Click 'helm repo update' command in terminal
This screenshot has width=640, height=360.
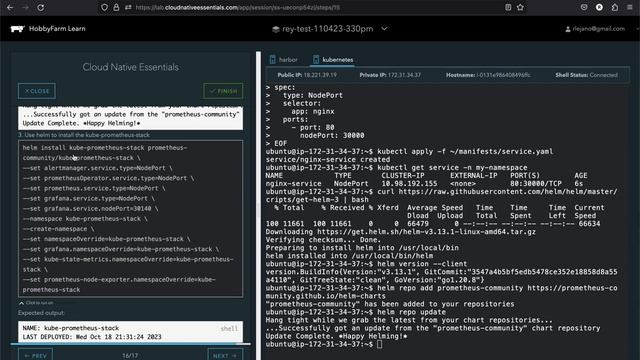coord(411,312)
